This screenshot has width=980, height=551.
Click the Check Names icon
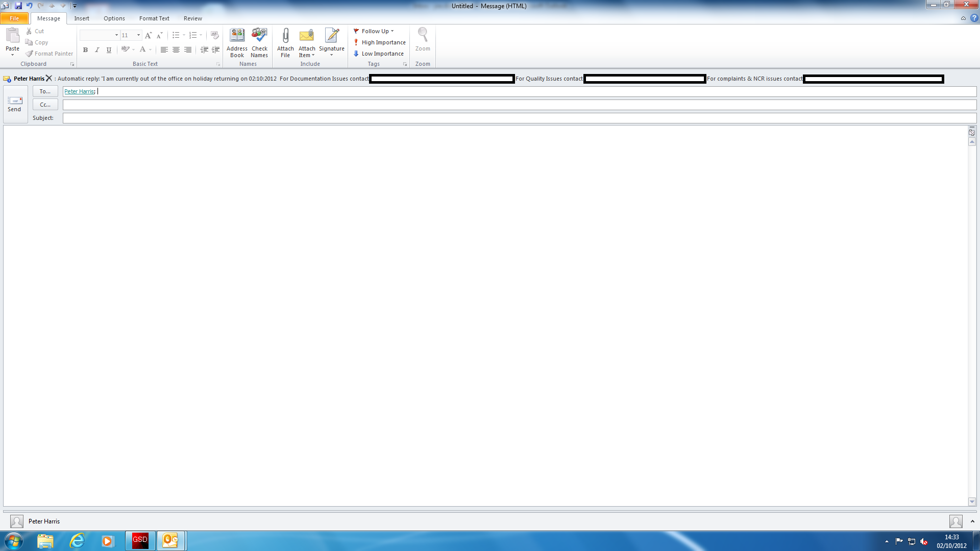[259, 42]
